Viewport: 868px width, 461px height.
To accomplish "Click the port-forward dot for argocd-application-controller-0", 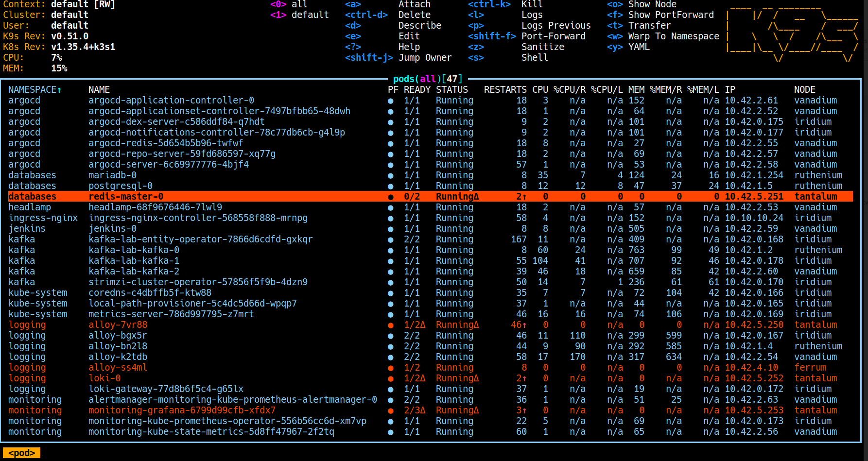I will [x=391, y=101].
